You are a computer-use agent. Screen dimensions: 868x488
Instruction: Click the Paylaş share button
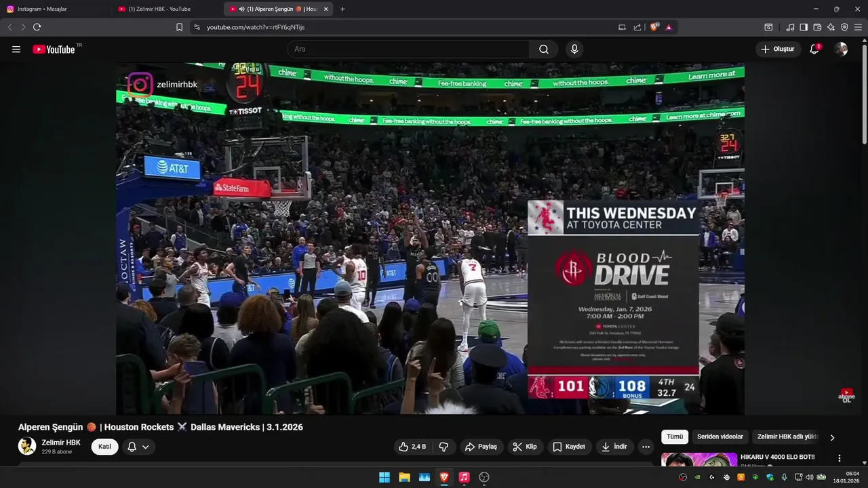point(481,447)
